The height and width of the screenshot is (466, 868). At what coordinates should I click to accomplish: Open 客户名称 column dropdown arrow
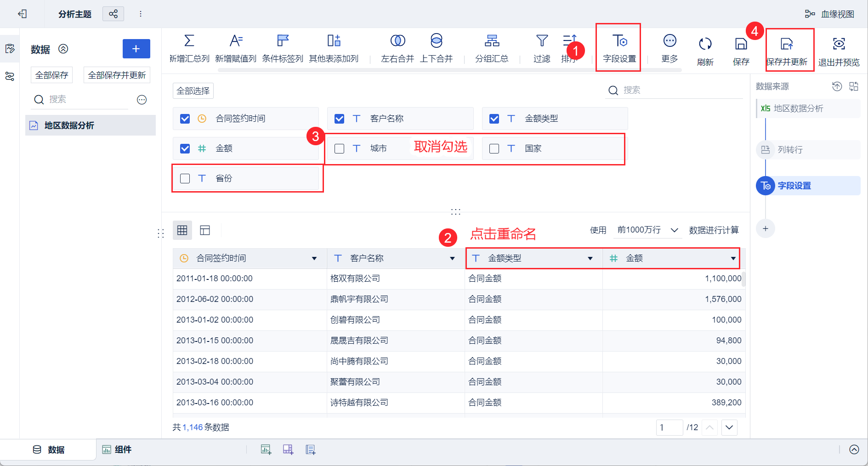coord(453,258)
